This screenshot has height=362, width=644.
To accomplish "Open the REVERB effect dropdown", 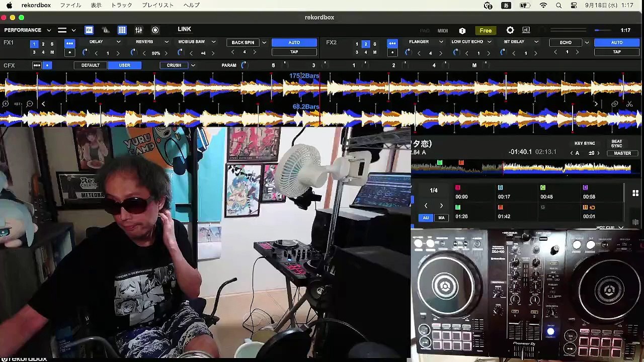I will tap(167, 42).
